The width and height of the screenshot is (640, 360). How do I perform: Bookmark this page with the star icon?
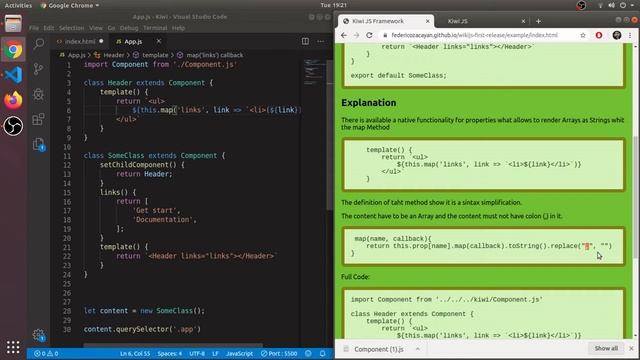click(x=583, y=36)
